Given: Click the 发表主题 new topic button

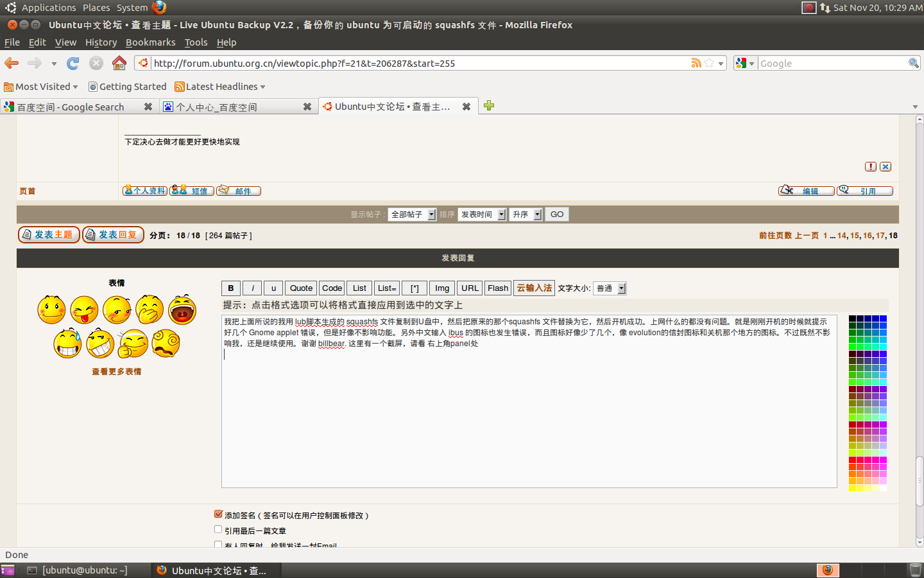Looking at the screenshot, I should coord(49,235).
